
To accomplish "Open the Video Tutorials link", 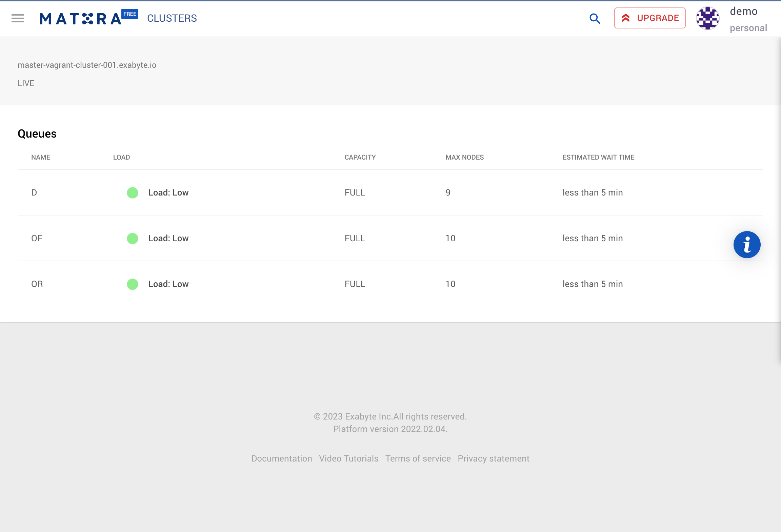I will pos(348,458).
